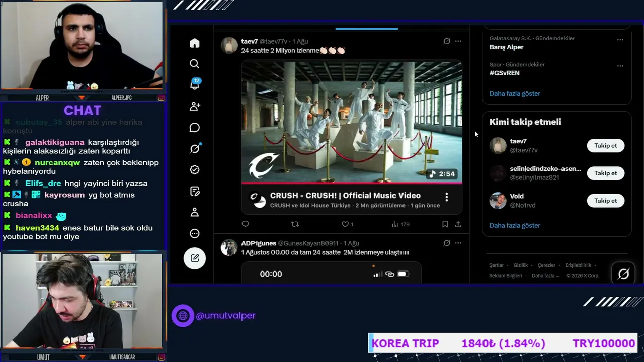Follow selin|edindzeko with Takip et
This screenshot has width=644, height=362.
coord(606,173)
